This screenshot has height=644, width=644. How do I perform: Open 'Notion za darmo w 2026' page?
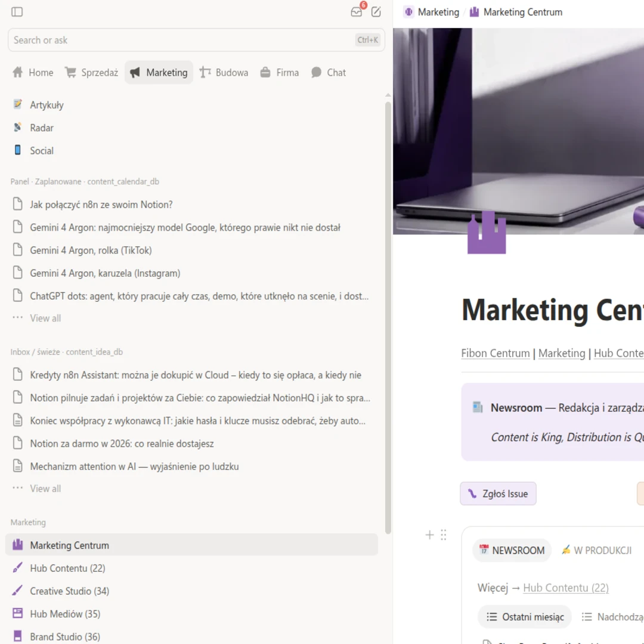pyautogui.click(x=191, y=444)
